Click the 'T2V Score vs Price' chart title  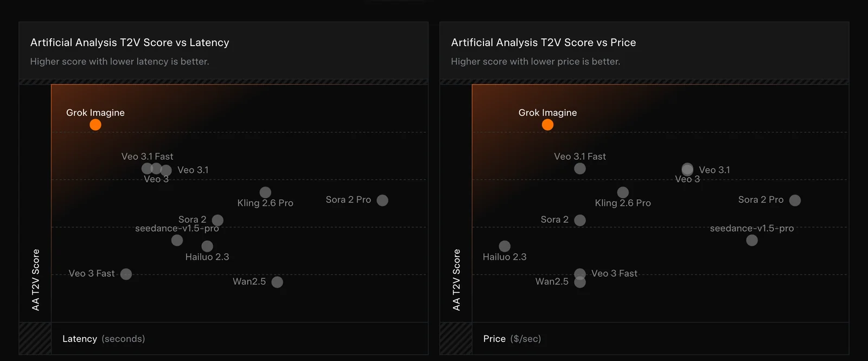543,42
